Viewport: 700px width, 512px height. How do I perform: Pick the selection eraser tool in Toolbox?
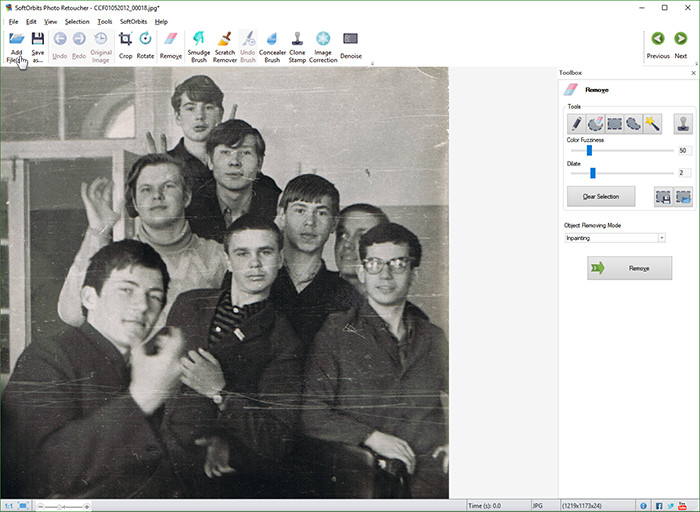tap(596, 124)
